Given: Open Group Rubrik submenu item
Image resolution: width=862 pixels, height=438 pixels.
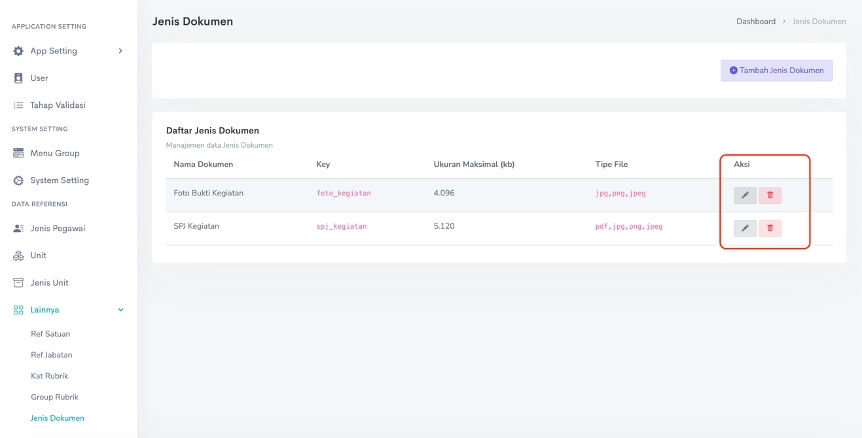Looking at the screenshot, I should [x=54, y=397].
